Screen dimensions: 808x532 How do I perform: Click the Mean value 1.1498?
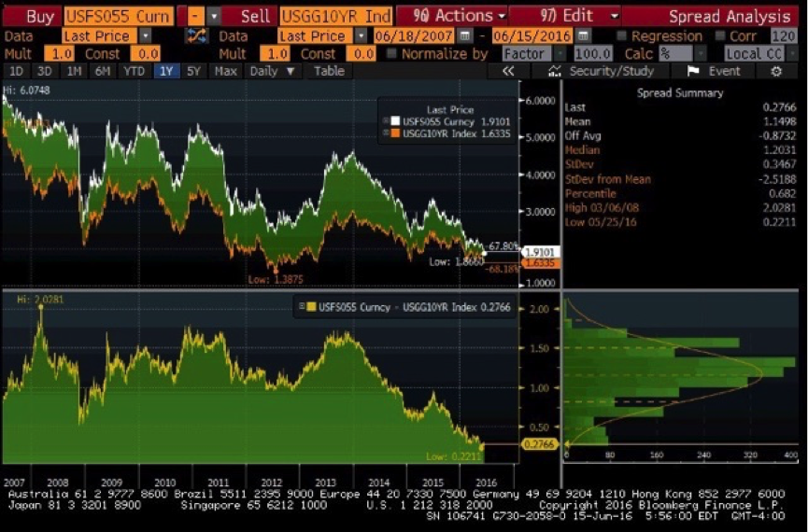(779, 121)
